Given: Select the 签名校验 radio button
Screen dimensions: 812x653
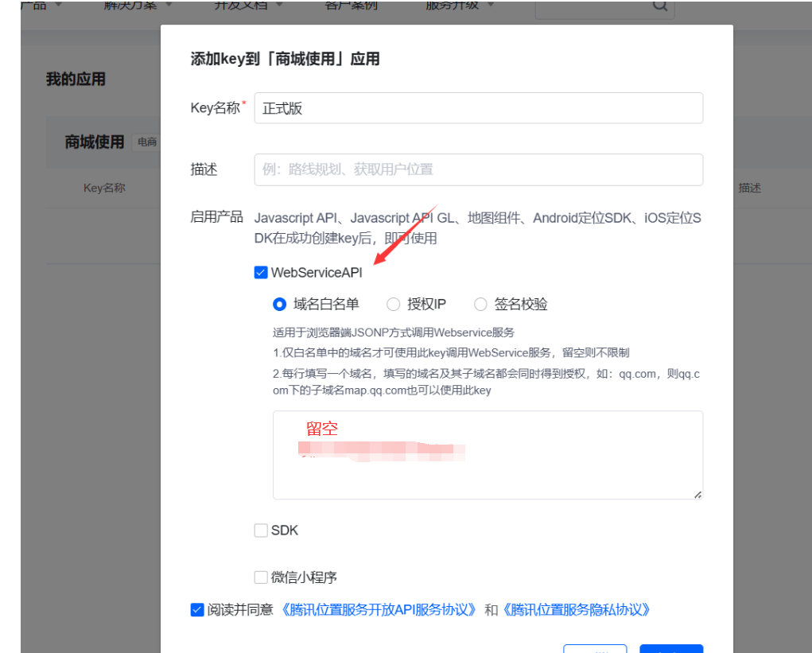Looking at the screenshot, I should tap(480, 304).
